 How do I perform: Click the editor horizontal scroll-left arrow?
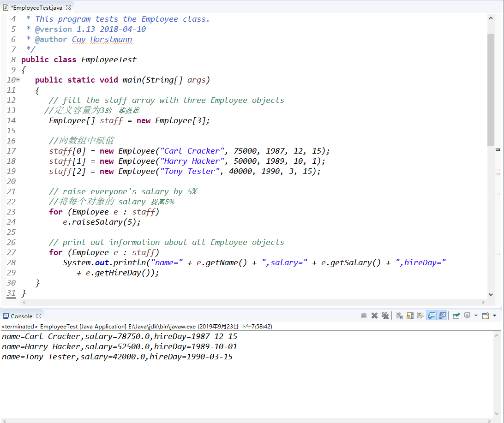pos(24,302)
